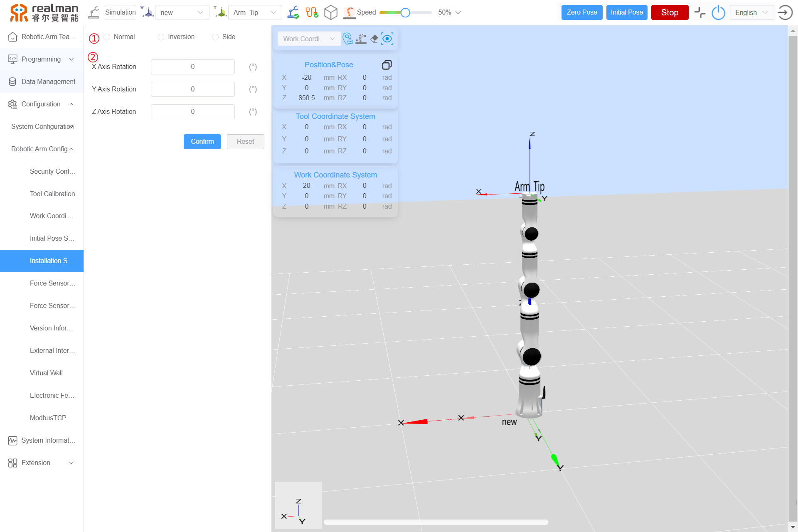Open Tool Calibration in sidebar

coord(52,194)
